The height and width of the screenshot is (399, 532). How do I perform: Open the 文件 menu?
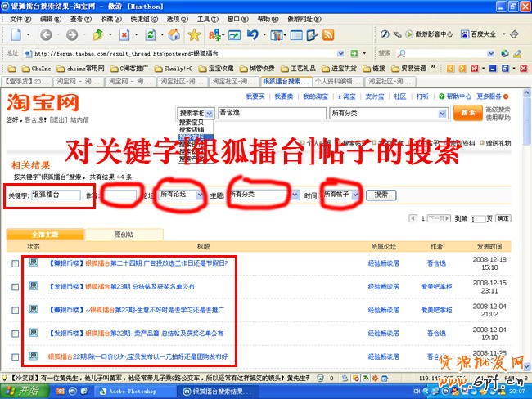[20, 19]
